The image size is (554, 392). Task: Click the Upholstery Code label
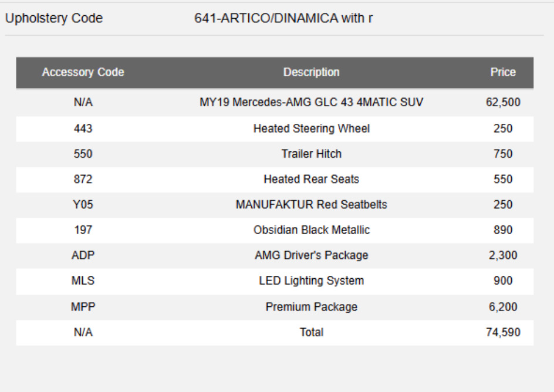click(x=54, y=18)
